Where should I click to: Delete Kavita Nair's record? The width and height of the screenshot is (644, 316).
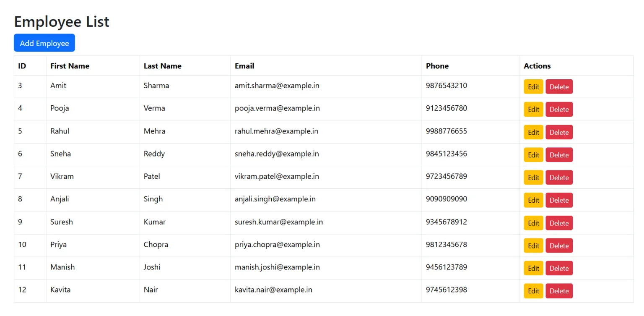pos(559,291)
